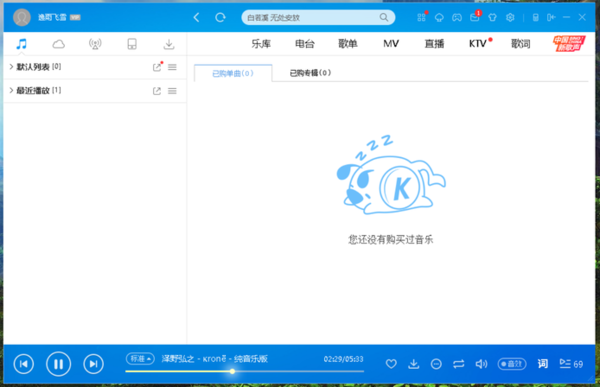The width and height of the screenshot is (600, 387).
Task: Refresh the current page
Action: coord(220,18)
